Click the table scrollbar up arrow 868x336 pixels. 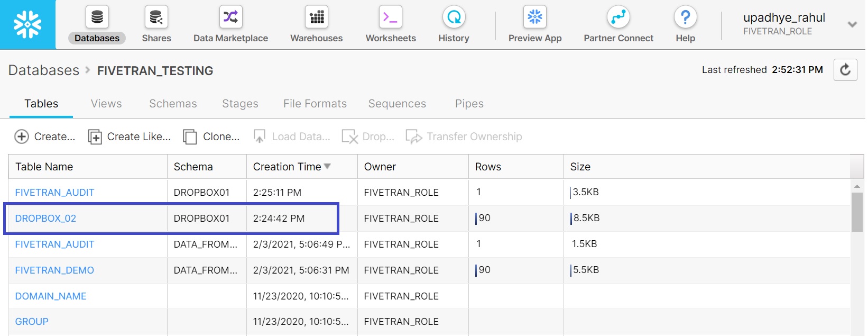(x=857, y=186)
